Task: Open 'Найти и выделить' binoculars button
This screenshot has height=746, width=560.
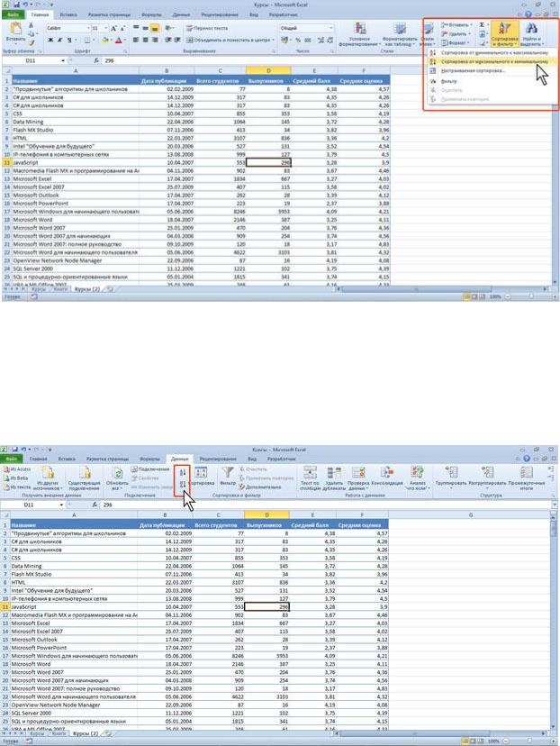Action: 531,33
